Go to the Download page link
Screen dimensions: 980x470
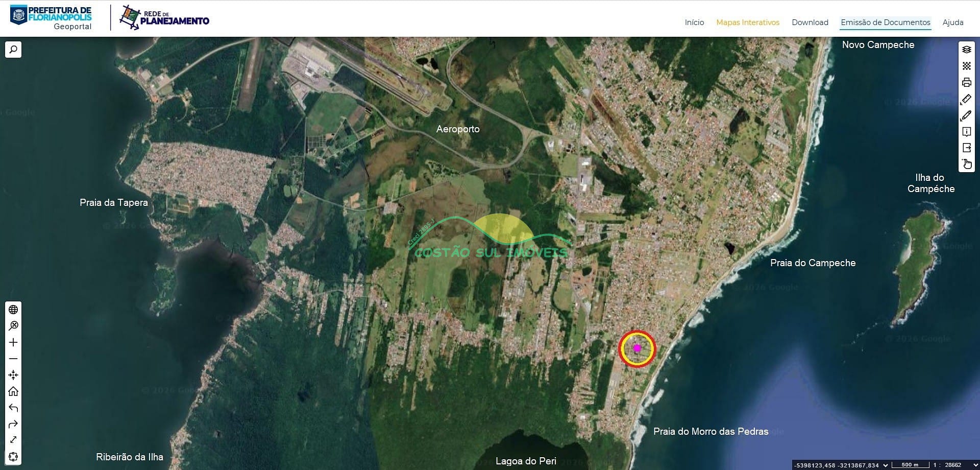coord(810,22)
